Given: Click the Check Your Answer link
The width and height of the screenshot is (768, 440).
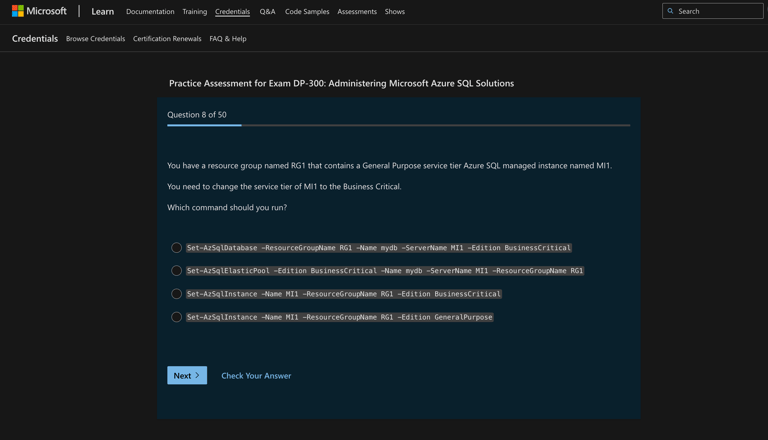Looking at the screenshot, I should 256,376.
